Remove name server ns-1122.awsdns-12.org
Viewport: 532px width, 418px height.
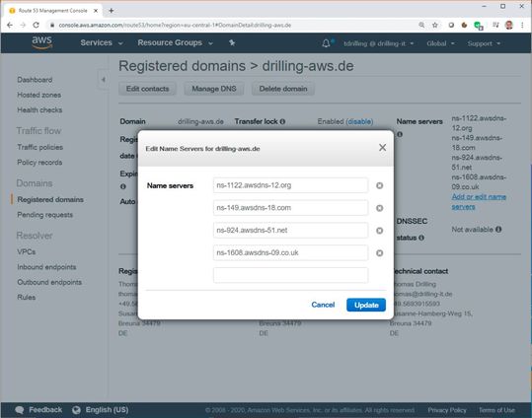(x=380, y=185)
